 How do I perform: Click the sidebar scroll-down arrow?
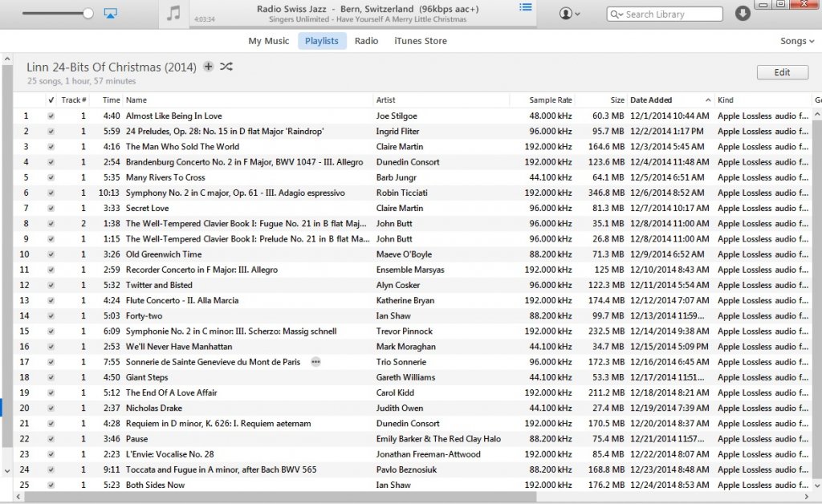tap(6, 470)
